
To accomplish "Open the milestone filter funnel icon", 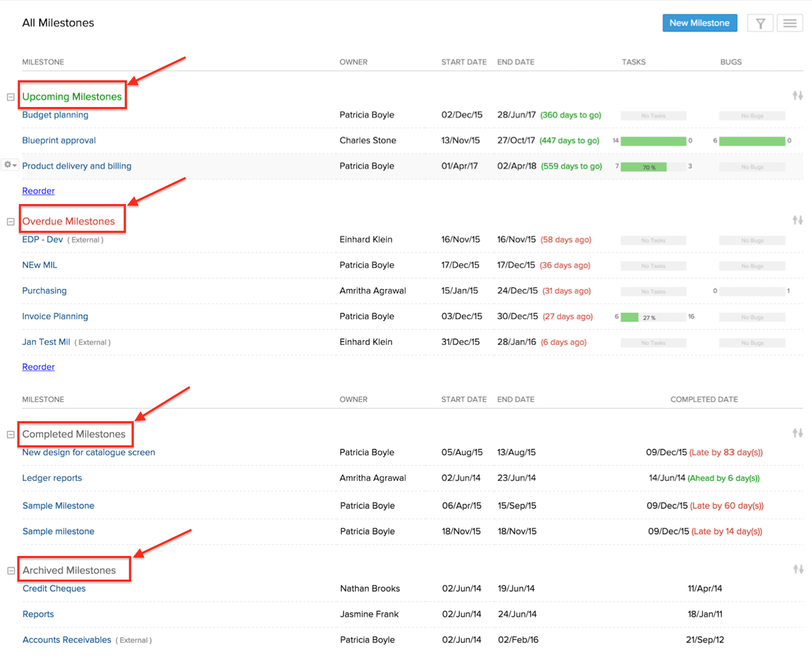I will 760,23.
